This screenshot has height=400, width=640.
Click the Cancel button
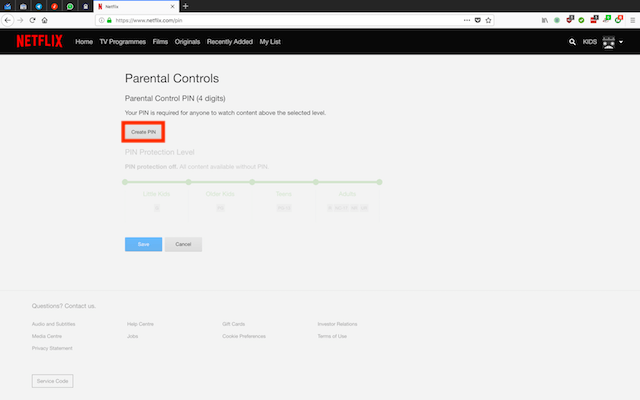pyautogui.click(x=183, y=244)
